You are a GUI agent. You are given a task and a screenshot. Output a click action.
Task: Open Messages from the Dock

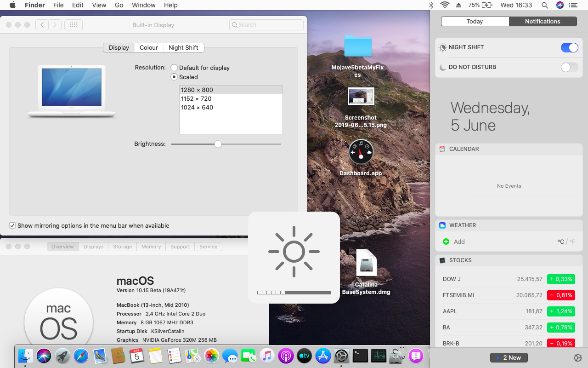[x=230, y=356]
